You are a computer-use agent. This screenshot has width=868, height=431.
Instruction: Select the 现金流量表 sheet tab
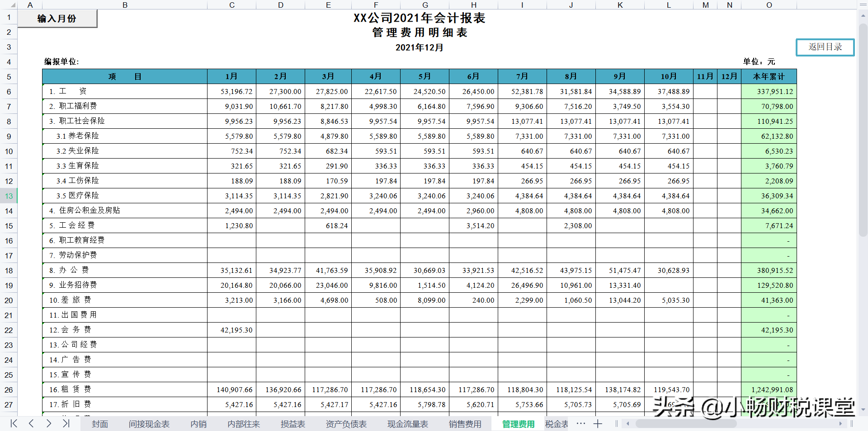click(407, 424)
